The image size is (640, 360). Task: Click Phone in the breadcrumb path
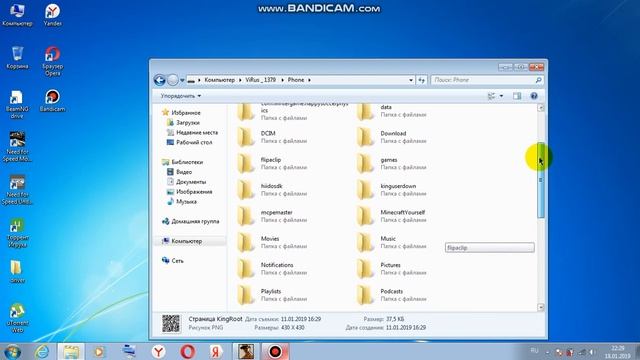[x=296, y=80]
